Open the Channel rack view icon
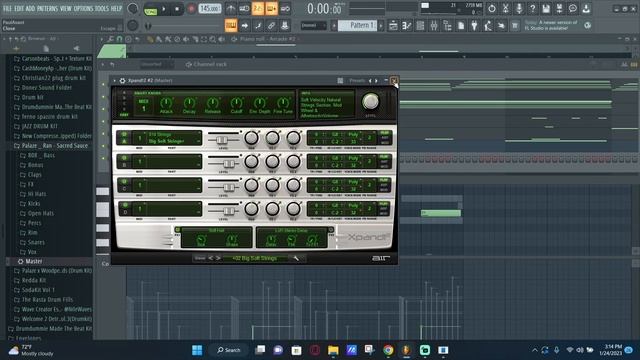 420,26
